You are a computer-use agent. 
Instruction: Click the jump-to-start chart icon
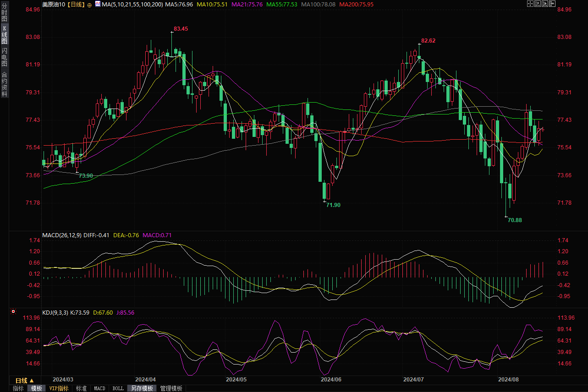(538, 4)
